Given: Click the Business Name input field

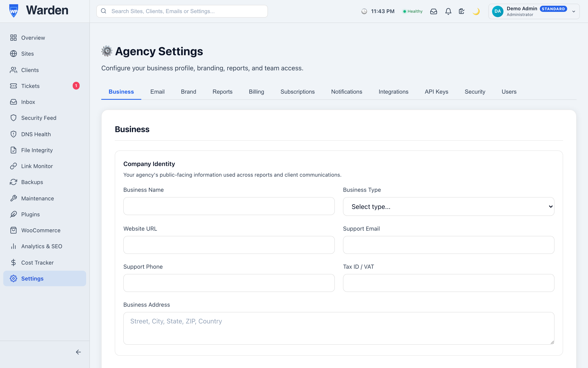Looking at the screenshot, I should tap(229, 206).
